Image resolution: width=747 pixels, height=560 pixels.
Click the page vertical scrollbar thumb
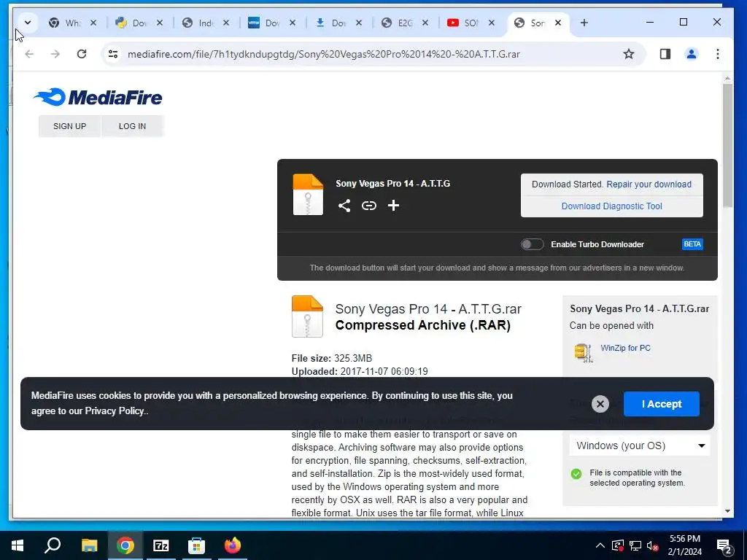click(727, 145)
